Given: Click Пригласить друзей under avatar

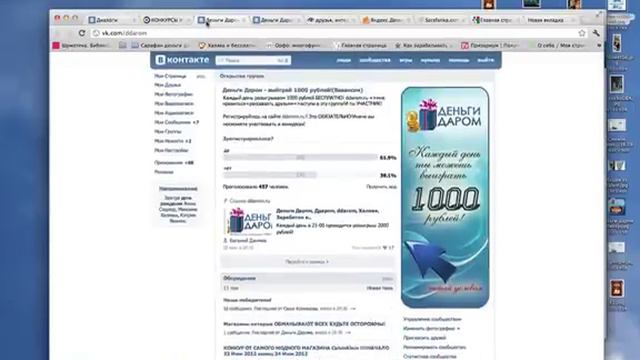Looking at the screenshot, I should click(x=424, y=338).
